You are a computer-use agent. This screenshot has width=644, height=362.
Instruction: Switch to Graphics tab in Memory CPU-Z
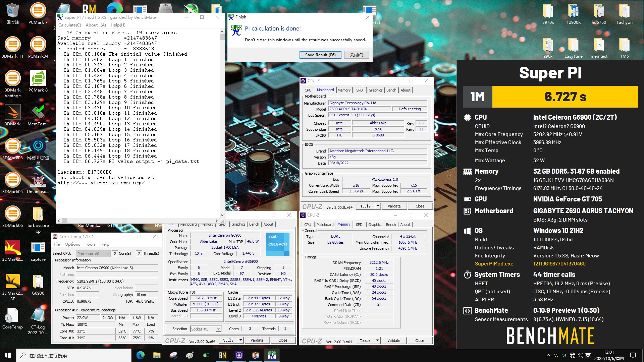375,225
